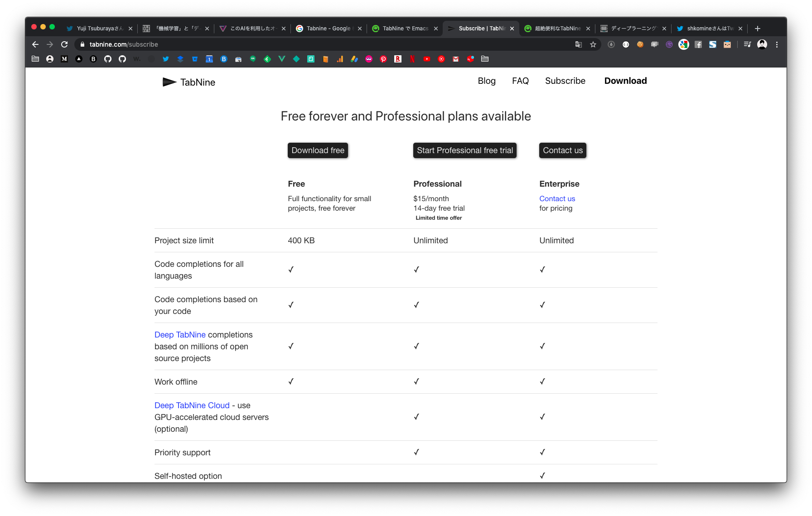Open the Medium bookmark
Viewport: 812px width, 516px height.
click(64, 59)
